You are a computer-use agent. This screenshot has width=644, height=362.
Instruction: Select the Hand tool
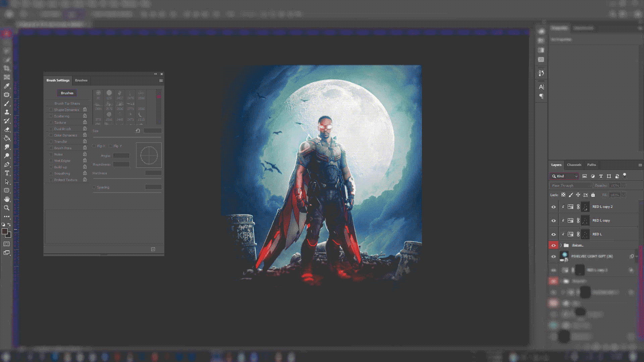click(7, 199)
